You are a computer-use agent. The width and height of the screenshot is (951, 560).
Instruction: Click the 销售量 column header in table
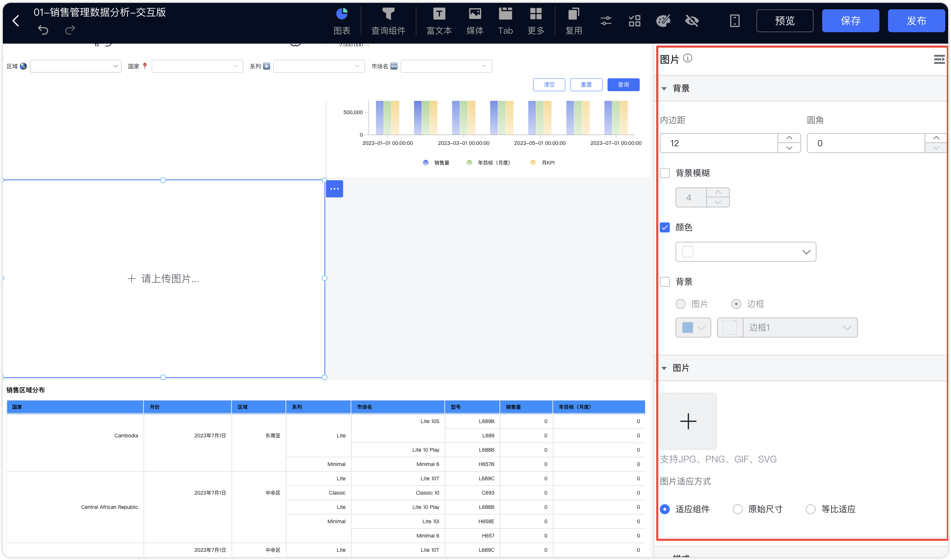(526, 407)
